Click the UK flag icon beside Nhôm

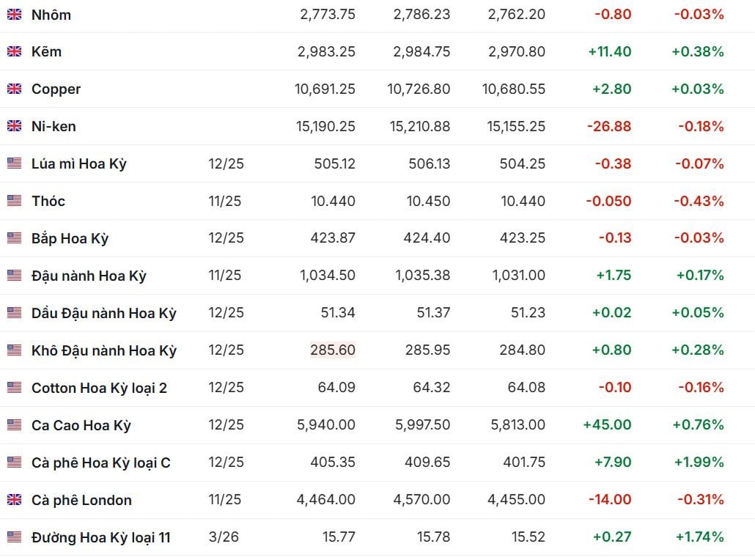coord(14,15)
